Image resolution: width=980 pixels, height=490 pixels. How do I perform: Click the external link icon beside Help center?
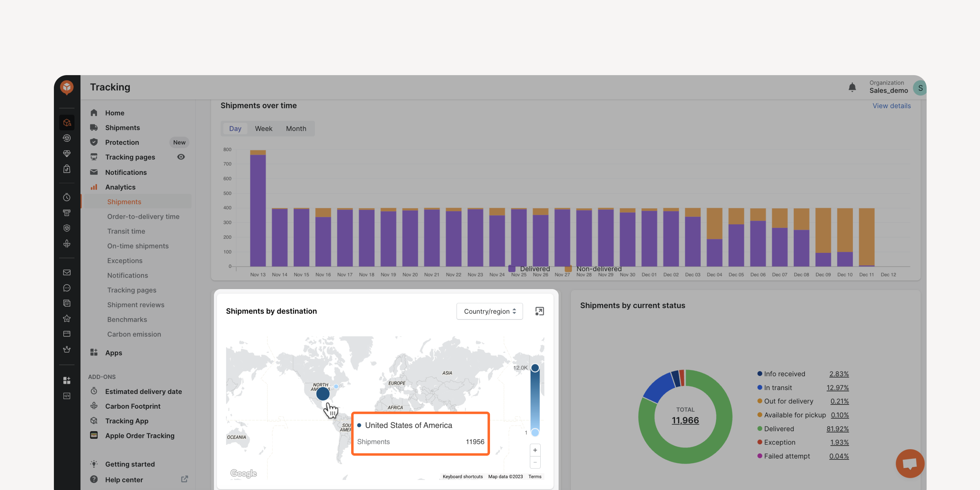[185, 479]
